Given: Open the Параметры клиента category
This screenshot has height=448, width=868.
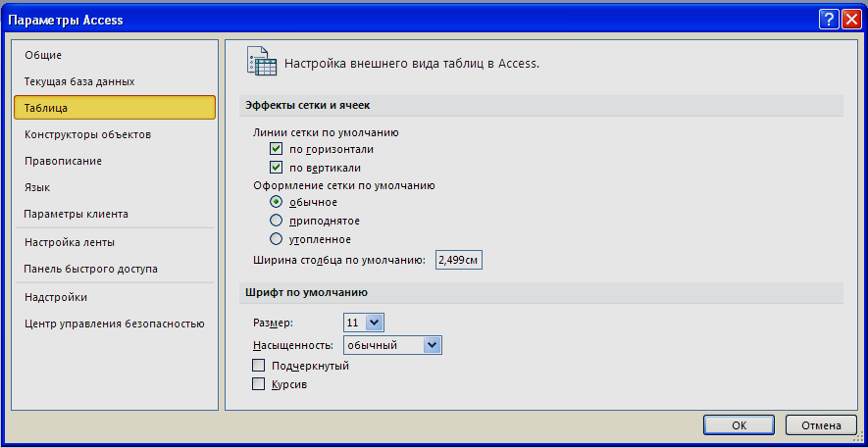Looking at the screenshot, I should pos(115,214).
